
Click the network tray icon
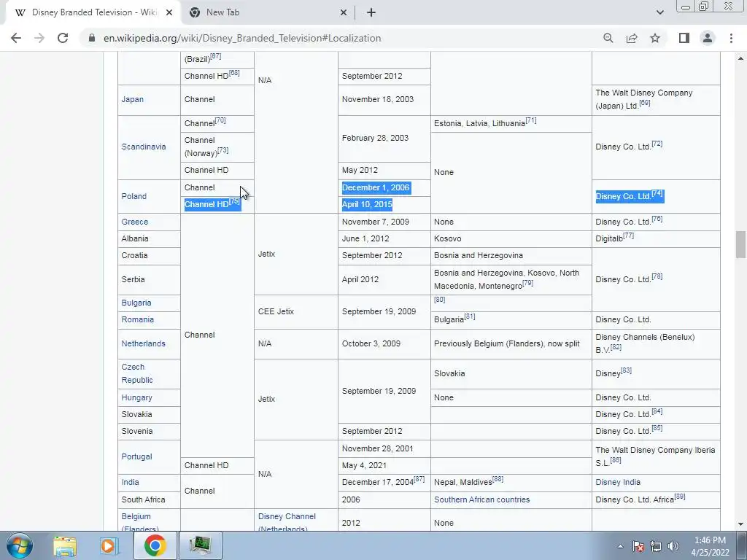pos(656,547)
